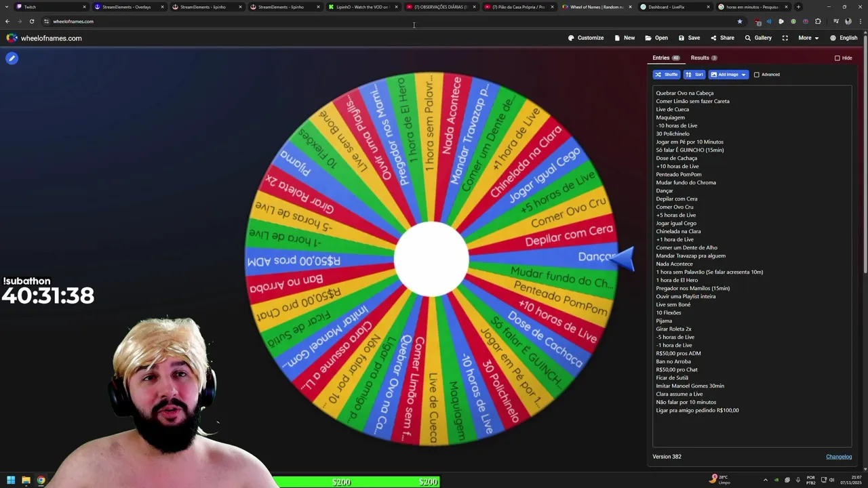The image size is (868, 488).
Task: Open the Chrome three-dot menu
Action: coord(860,22)
